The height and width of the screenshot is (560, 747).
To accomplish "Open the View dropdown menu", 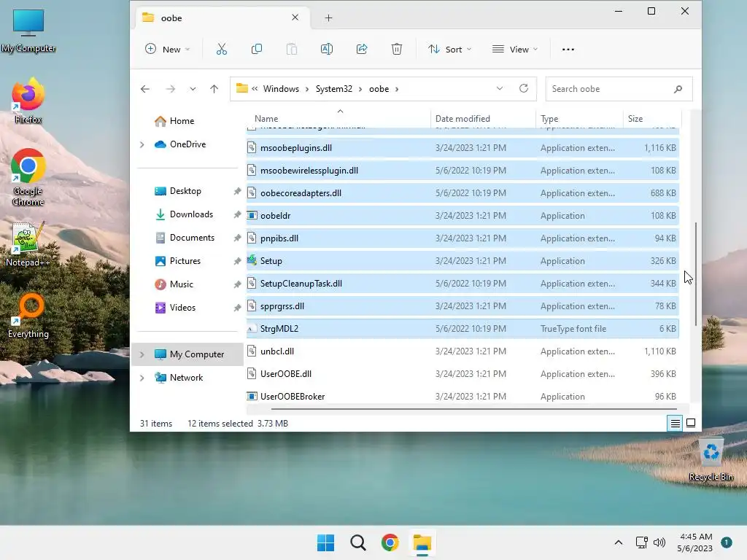I will tap(515, 49).
